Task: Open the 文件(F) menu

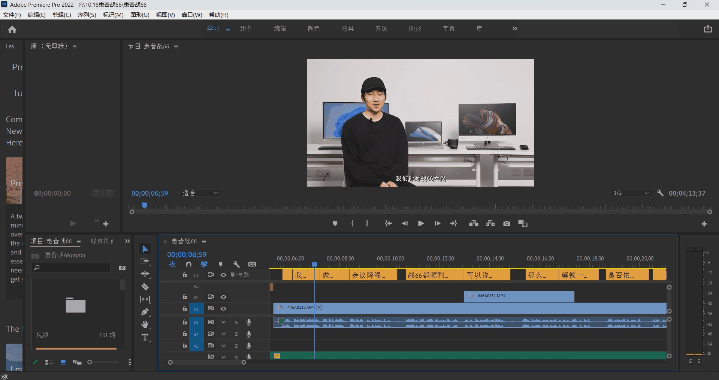Action: (x=11, y=15)
